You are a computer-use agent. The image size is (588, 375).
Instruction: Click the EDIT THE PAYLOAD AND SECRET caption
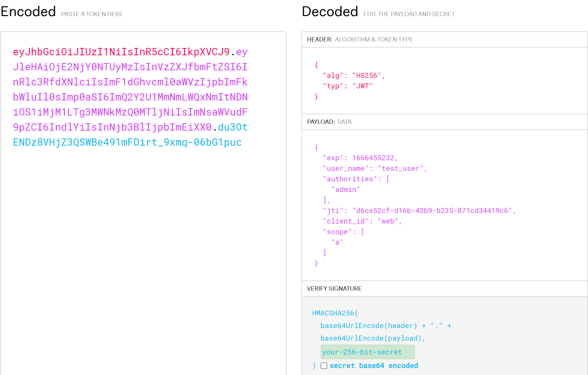tap(409, 14)
